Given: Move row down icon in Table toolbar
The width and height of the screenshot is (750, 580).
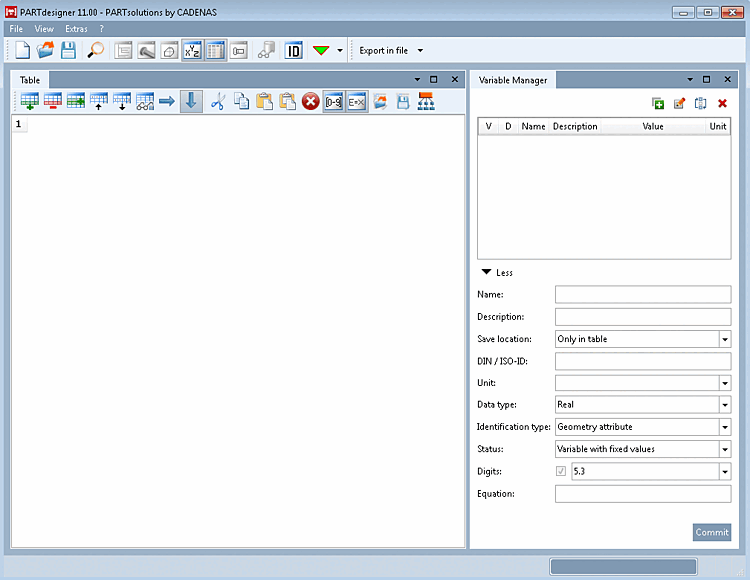Looking at the screenshot, I should pyautogui.click(x=121, y=101).
